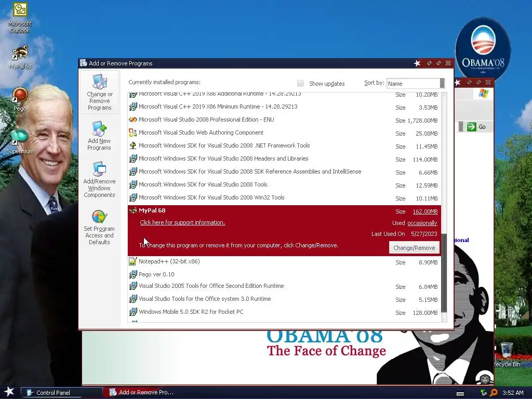The width and height of the screenshot is (532, 399).
Task: Select Change or Remove Programs sidebar icon
Action: [99, 92]
